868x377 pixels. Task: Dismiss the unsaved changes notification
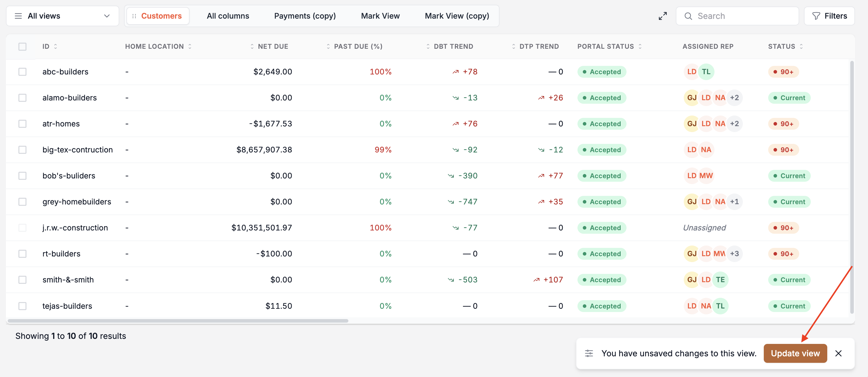(838, 353)
